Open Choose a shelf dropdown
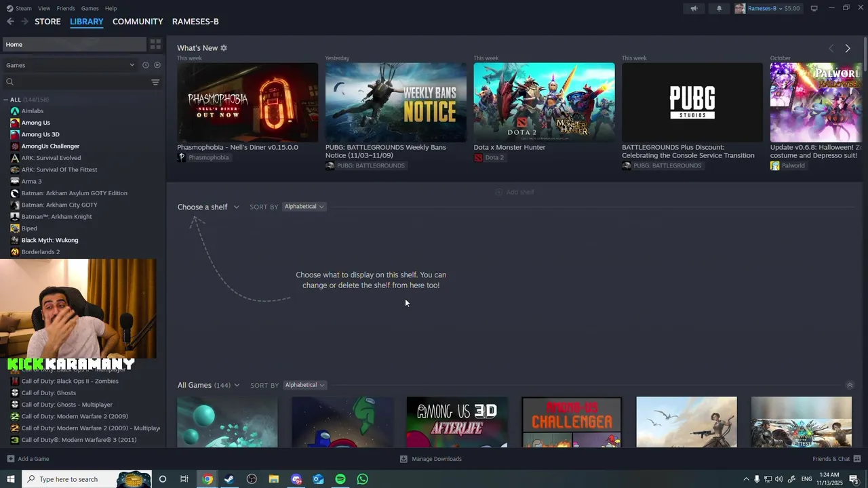The height and width of the screenshot is (488, 868). click(x=208, y=207)
